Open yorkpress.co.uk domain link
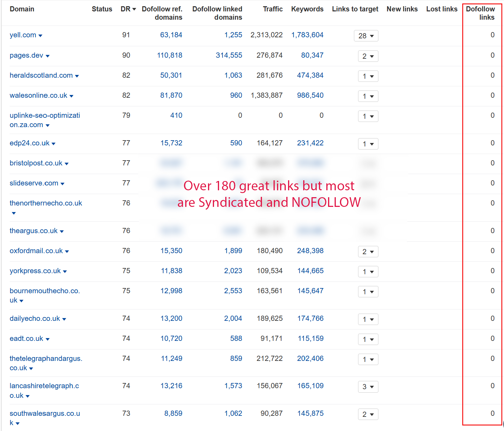 click(35, 271)
